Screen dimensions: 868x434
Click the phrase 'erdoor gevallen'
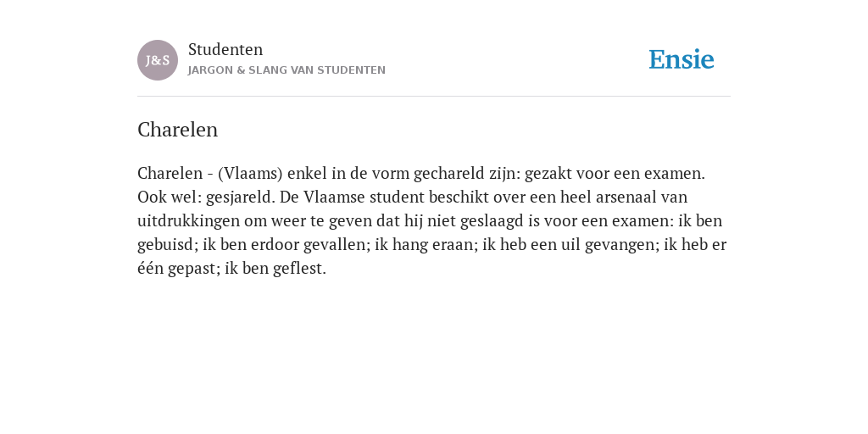point(308,245)
